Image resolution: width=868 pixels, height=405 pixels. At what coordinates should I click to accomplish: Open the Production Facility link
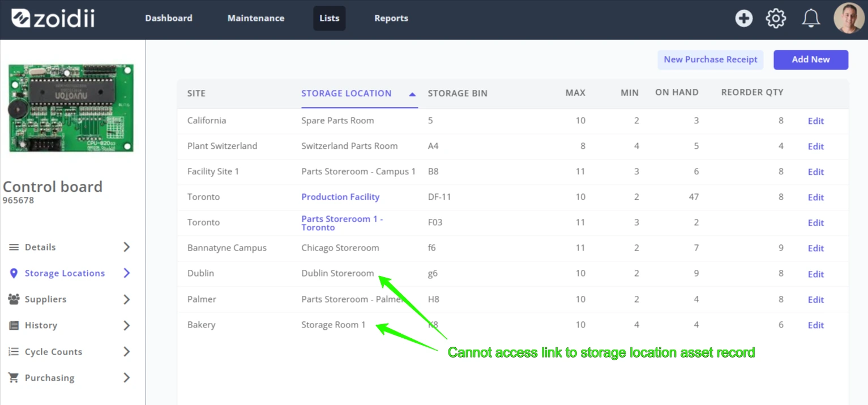[340, 197]
